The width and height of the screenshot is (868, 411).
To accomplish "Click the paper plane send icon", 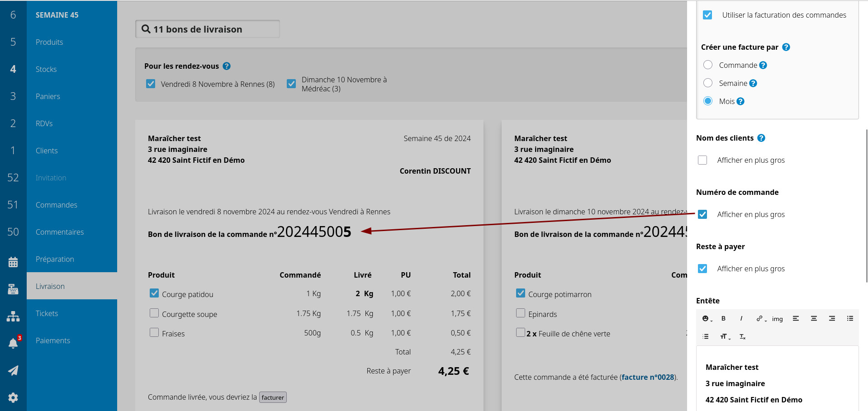I will (13, 370).
